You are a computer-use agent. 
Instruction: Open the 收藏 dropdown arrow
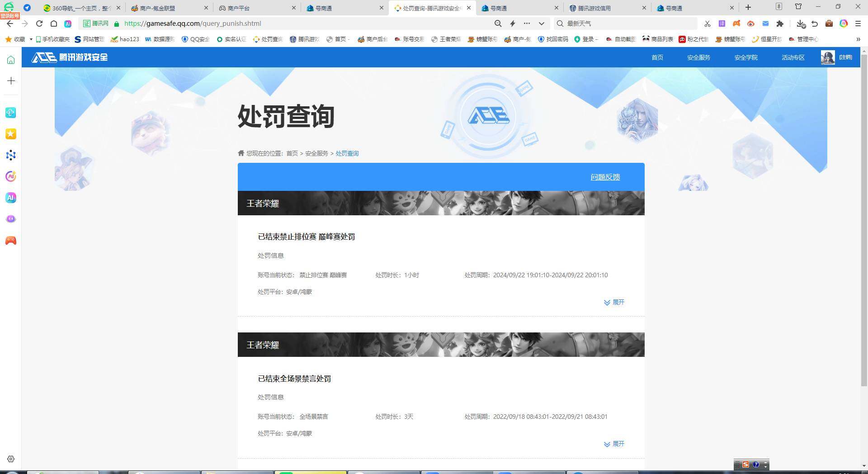(x=31, y=39)
